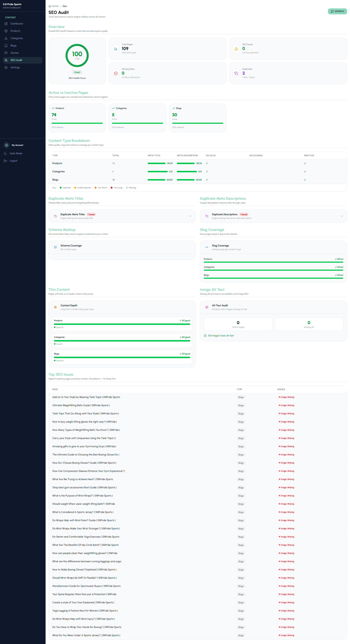Image resolution: width=350 pixels, height=644 pixels.
Task: Click the green check icon beside All images have alt text
Action: [205, 336]
